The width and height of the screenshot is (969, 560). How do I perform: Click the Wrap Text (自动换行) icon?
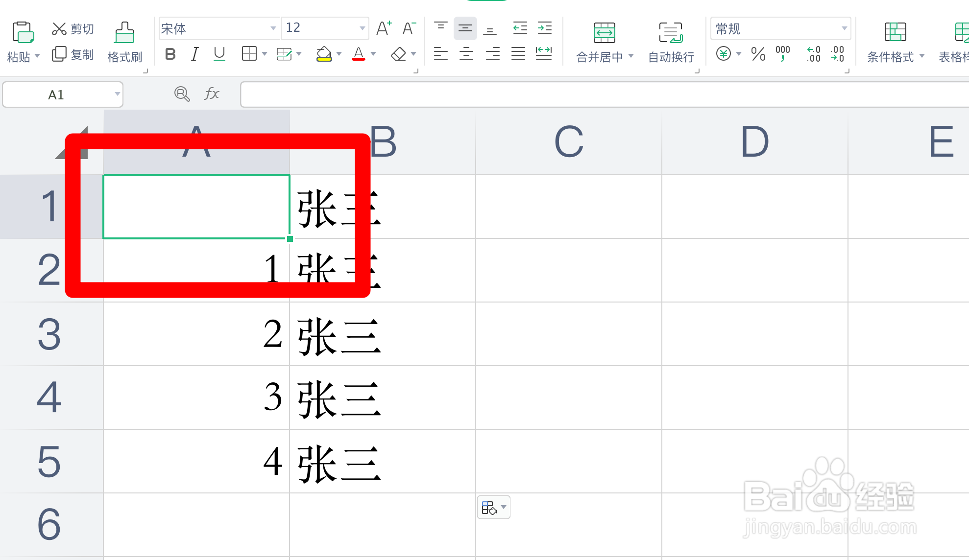click(x=671, y=33)
